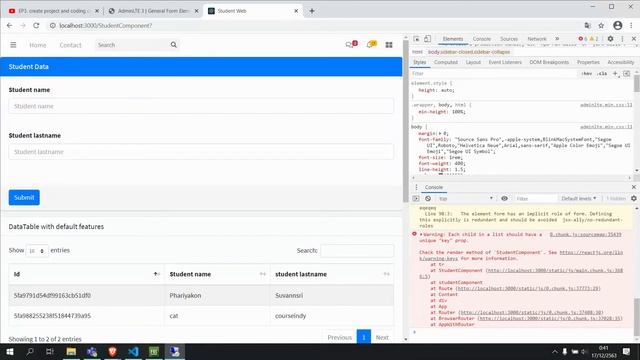The image size is (640, 360).
Task: Open the Event Listeners tab
Action: tap(505, 62)
